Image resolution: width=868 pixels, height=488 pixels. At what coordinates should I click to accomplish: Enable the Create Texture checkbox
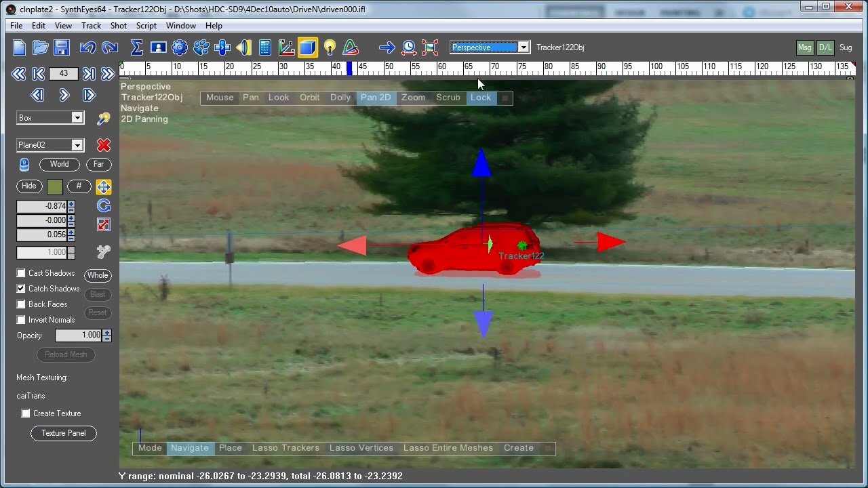point(26,413)
